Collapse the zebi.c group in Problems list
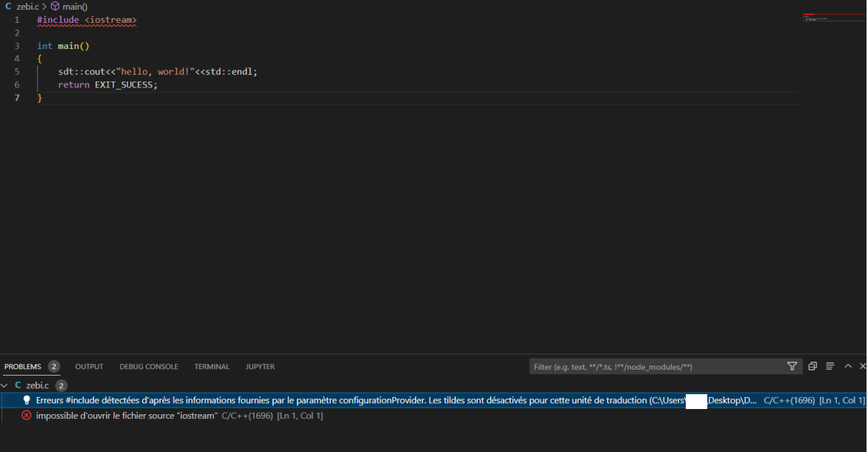Viewport: 868px width, 452px height. coord(5,385)
